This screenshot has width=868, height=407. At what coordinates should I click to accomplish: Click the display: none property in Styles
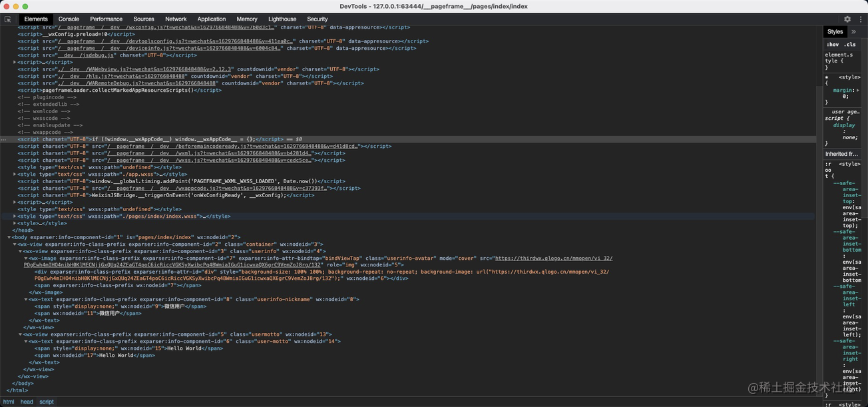[844, 131]
